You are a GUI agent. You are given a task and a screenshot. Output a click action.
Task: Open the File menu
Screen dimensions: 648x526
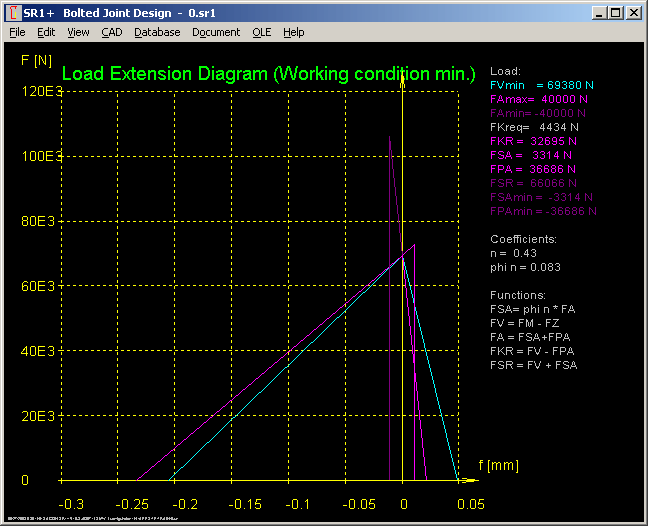(x=17, y=32)
